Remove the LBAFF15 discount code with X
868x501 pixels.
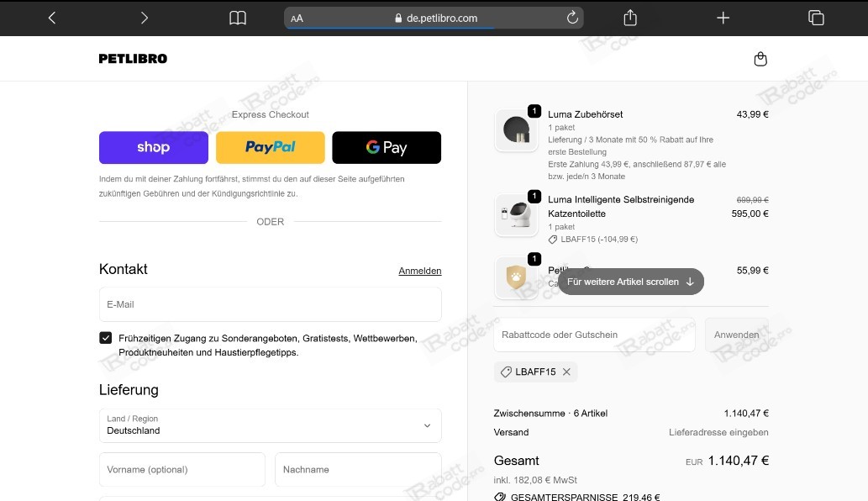(x=566, y=372)
